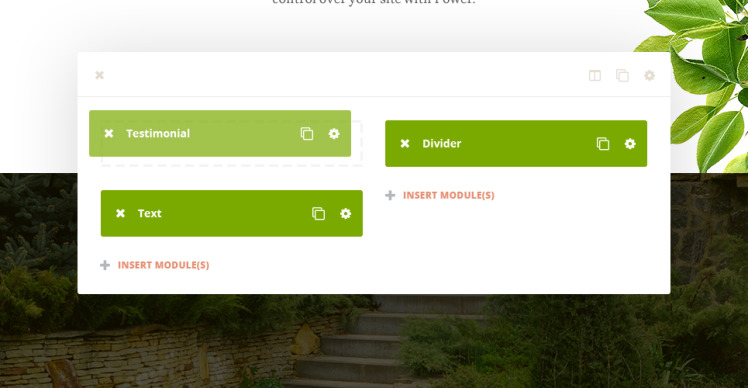This screenshot has height=388, width=748.
Task: Remove the Testimonial module
Action: tap(109, 133)
